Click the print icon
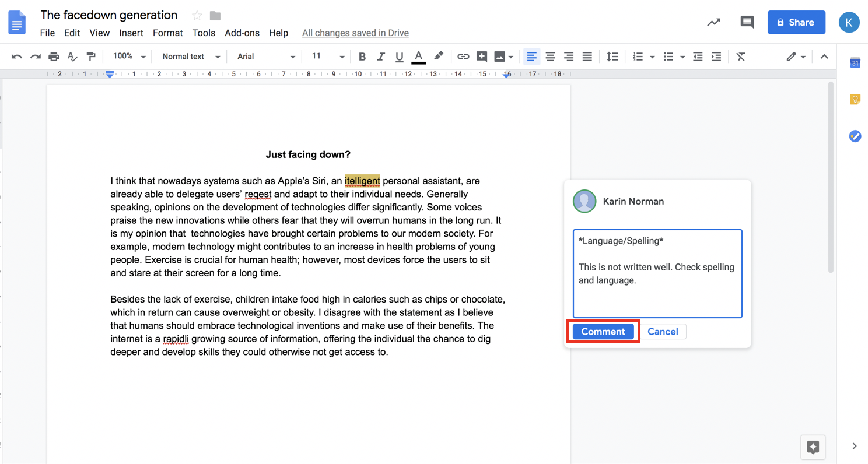Screen dimensions: 868x464 point(54,57)
